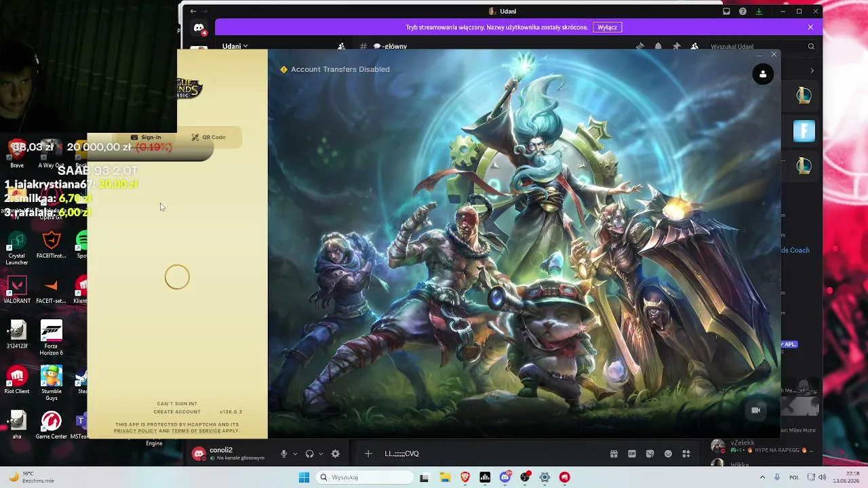Click the invite people icon beside Udani
Viewport: 868px width, 488px height.
point(342,46)
